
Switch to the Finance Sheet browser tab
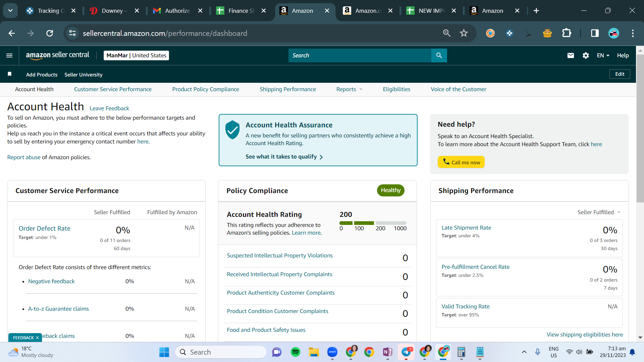tap(241, 11)
